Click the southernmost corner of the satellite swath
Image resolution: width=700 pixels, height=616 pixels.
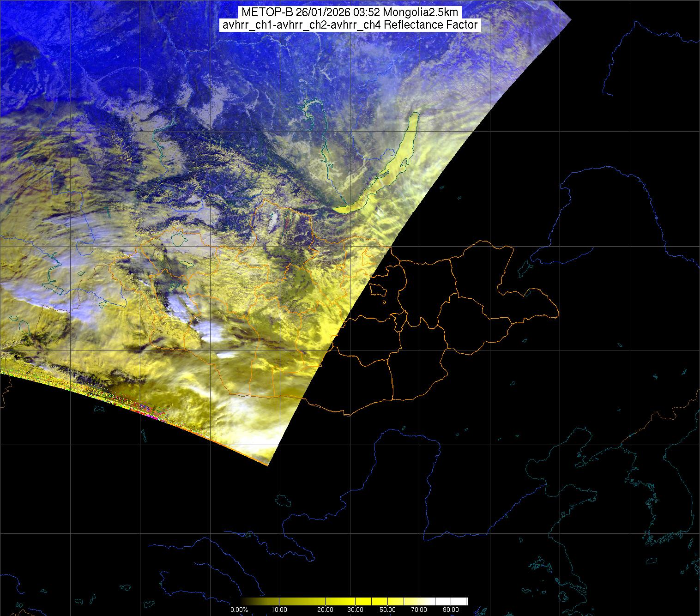click(267, 464)
